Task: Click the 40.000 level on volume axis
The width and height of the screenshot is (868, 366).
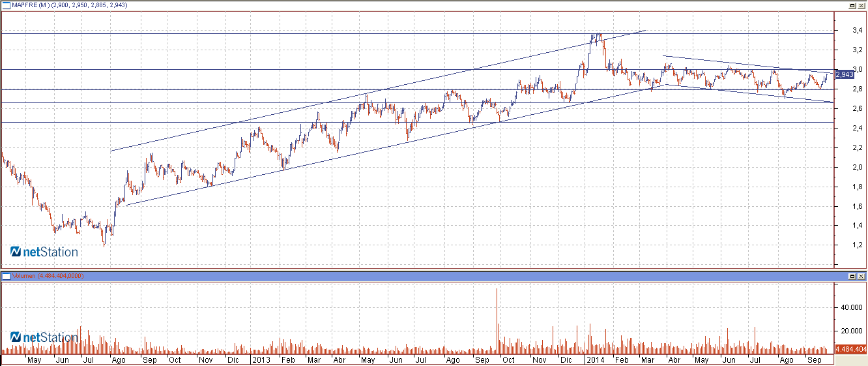Action: [x=847, y=307]
